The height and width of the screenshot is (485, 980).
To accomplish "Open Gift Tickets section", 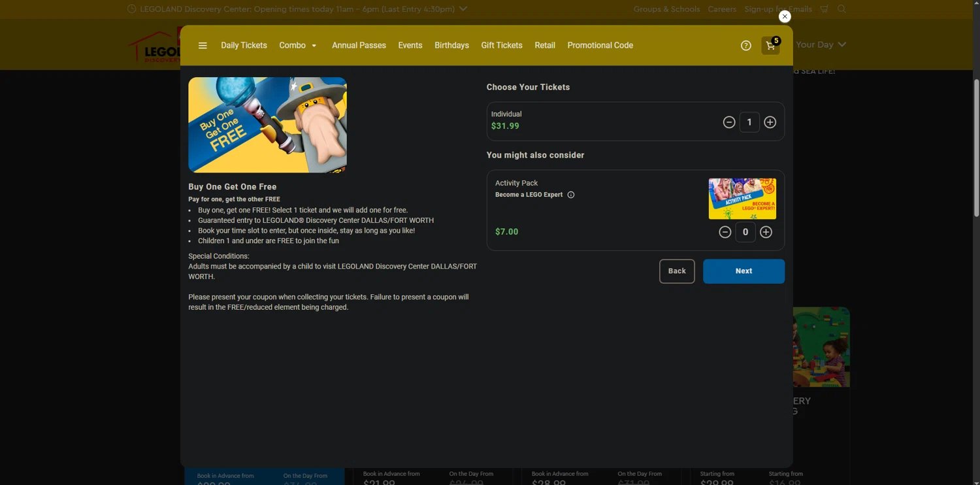I will pos(502,46).
